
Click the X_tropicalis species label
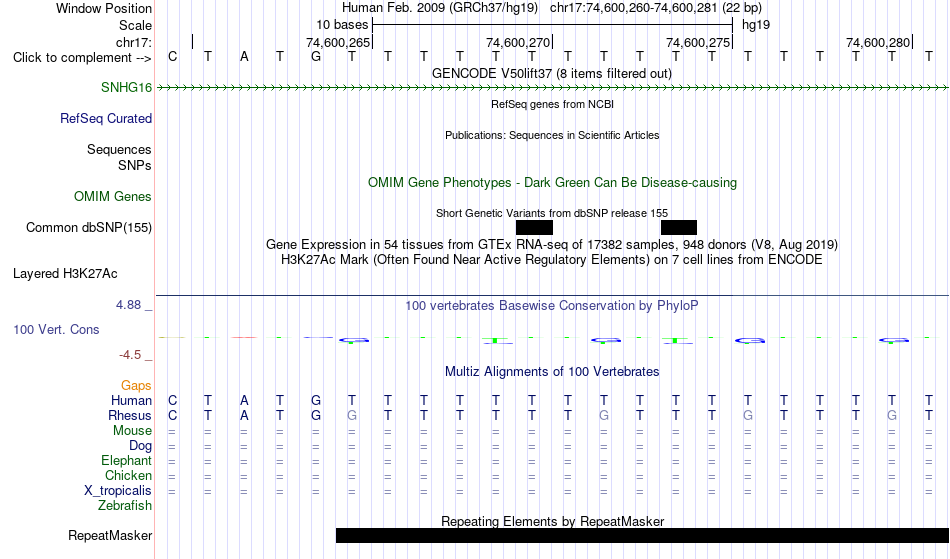click(118, 491)
